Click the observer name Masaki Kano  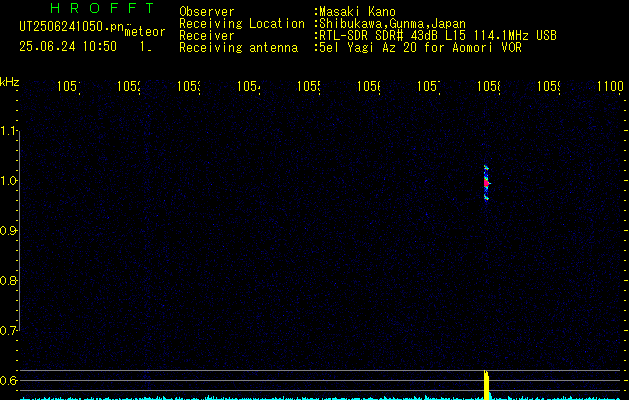click(x=357, y=12)
